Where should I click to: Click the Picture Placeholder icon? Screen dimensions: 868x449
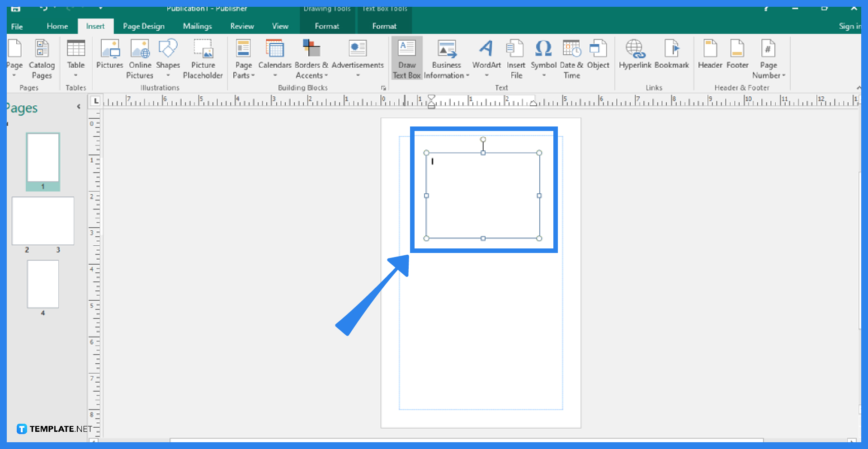click(x=203, y=50)
